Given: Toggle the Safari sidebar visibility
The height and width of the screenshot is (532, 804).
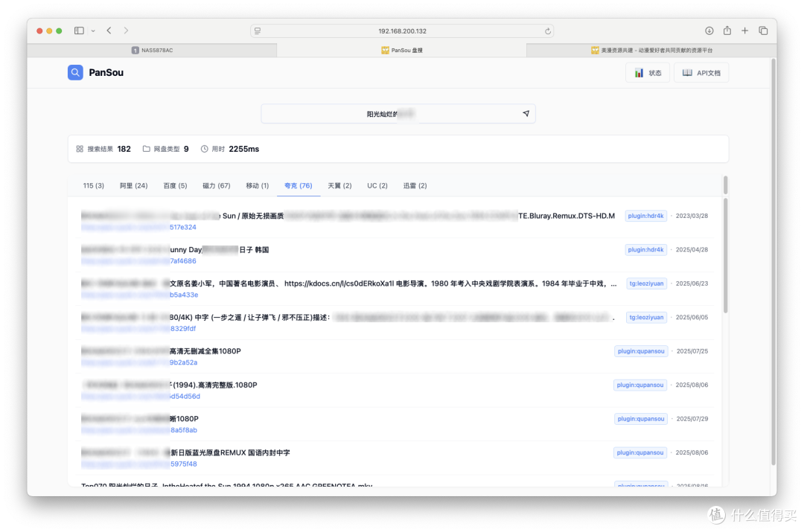Looking at the screenshot, I should [x=79, y=30].
